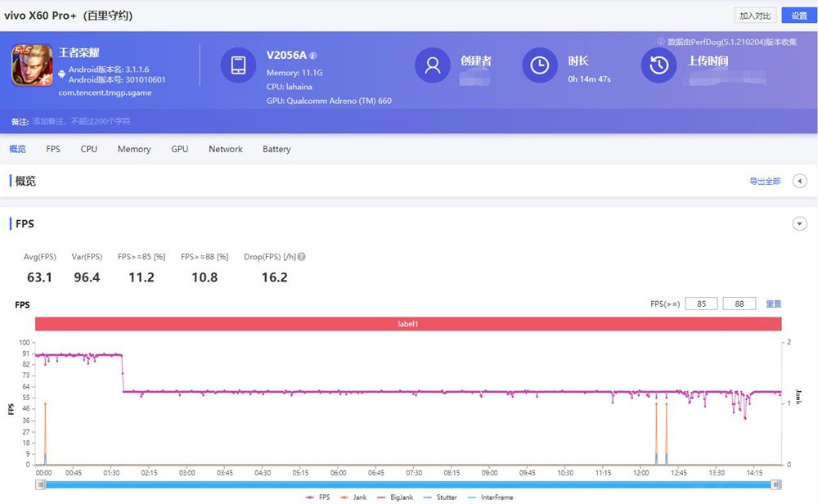Click the Memory: 11.1G text
818x504 pixels.
(294, 73)
